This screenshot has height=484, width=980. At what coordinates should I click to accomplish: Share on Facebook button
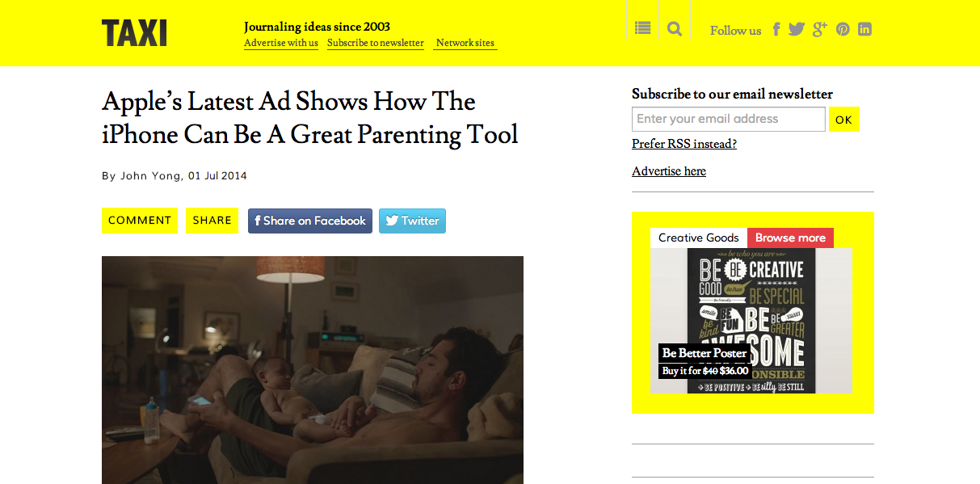click(310, 221)
